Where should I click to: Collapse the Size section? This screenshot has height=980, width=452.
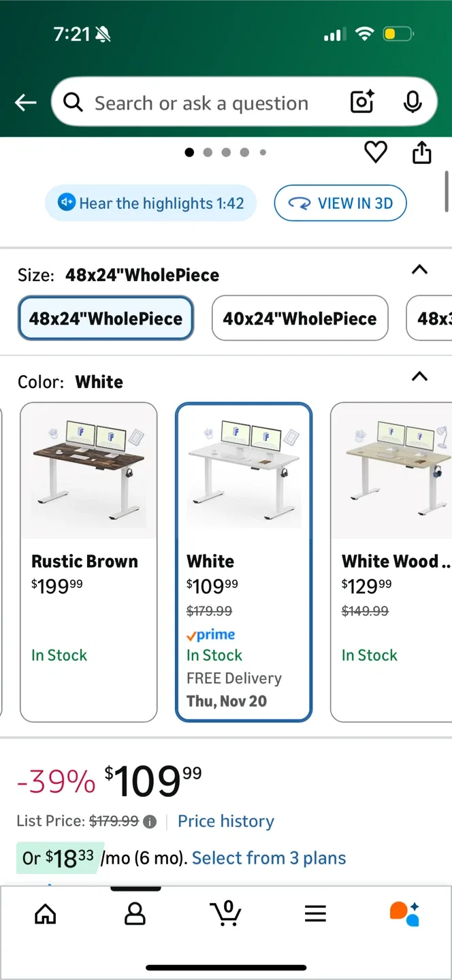[419, 269]
